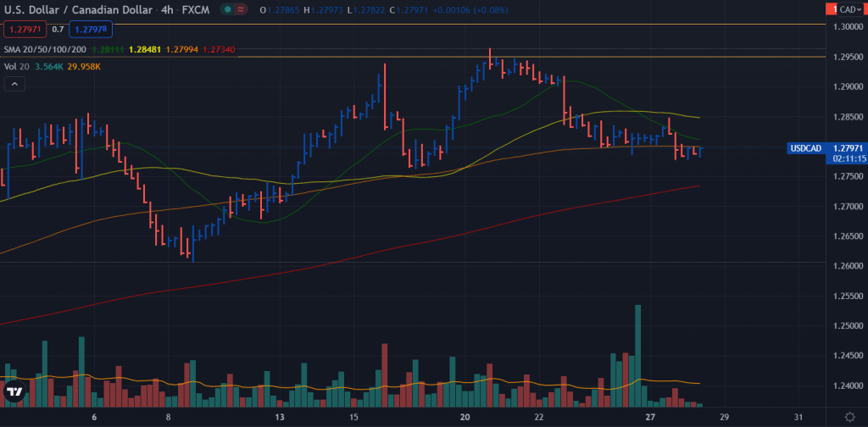Collapse the indicator legend with chevron button
The width and height of the screenshot is (868, 427).
pyautogui.click(x=14, y=84)
